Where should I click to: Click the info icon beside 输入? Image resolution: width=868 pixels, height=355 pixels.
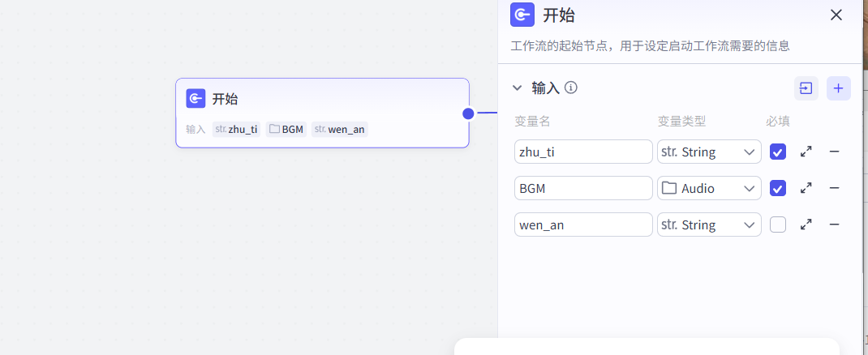(571, 88)
